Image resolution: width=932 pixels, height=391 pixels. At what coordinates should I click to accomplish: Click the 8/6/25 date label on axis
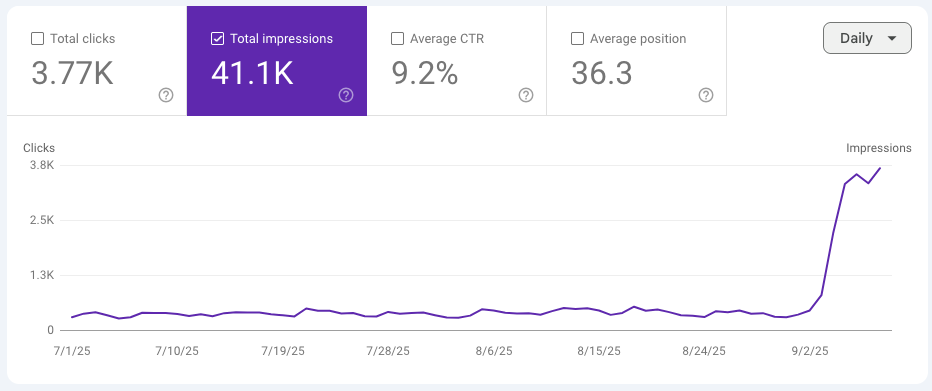[495, 351]
